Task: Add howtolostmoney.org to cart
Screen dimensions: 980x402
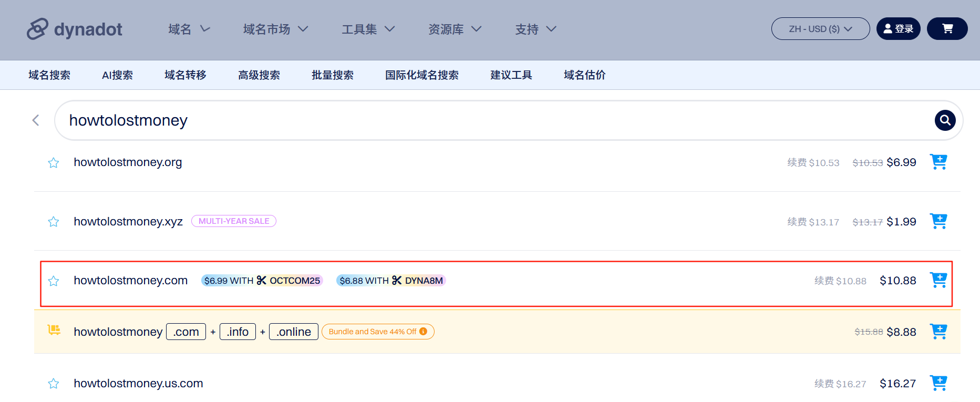Action: 938,162
